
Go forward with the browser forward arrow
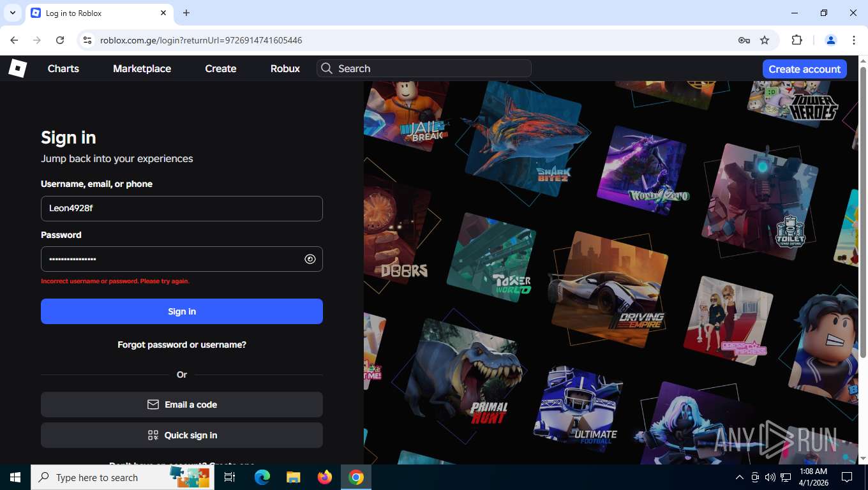(x=37, y=40)
